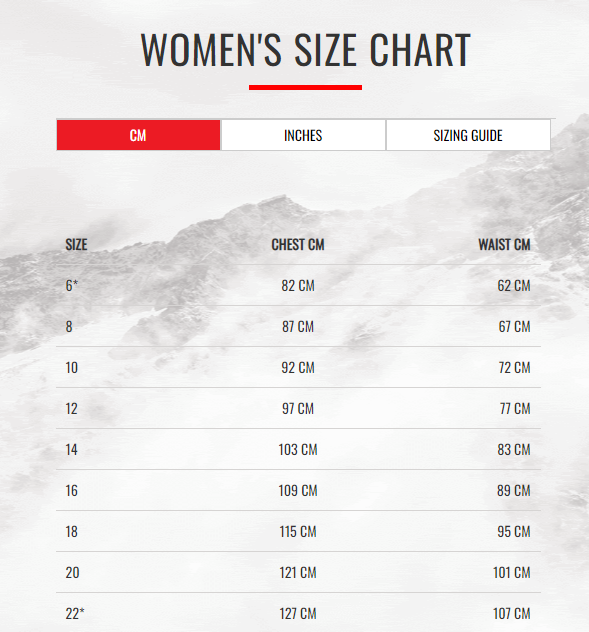The width and height of the screenshot is (589, 632).
Task: Switch to the INCHES tab
Action: tap(303, 135)
